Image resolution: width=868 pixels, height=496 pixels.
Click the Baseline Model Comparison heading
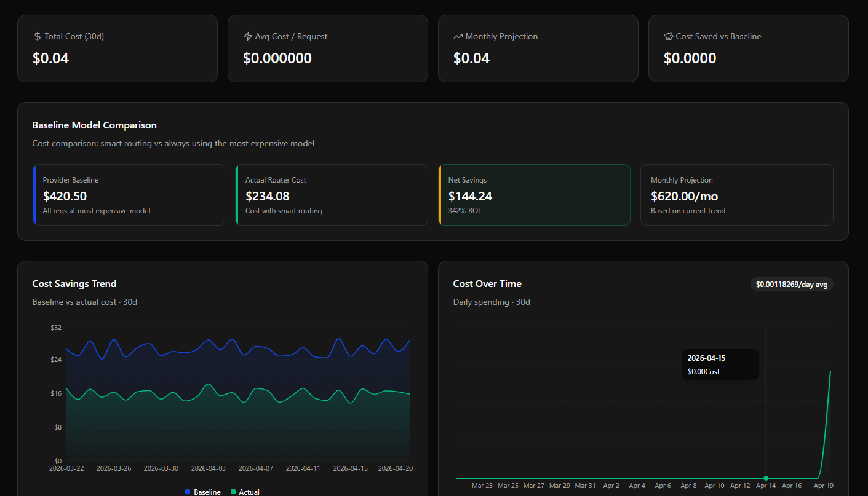(x=94, y=125)
